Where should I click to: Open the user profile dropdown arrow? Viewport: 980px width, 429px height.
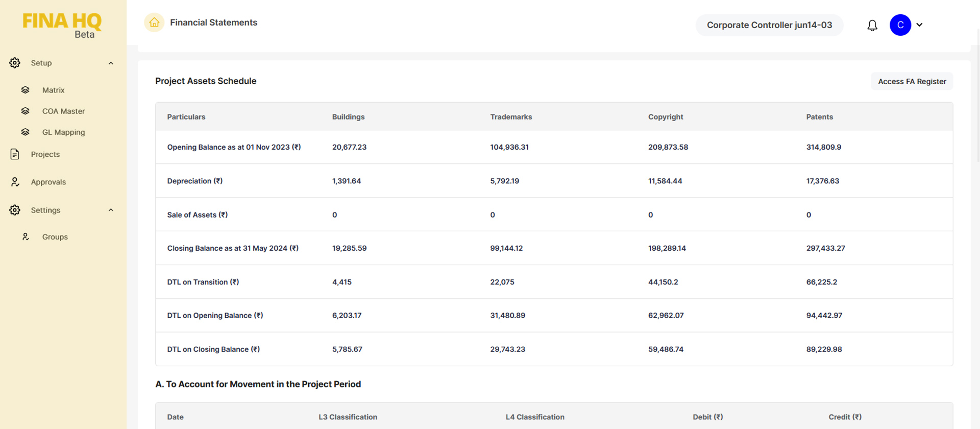pyautogui.click(x=919, y=25)
